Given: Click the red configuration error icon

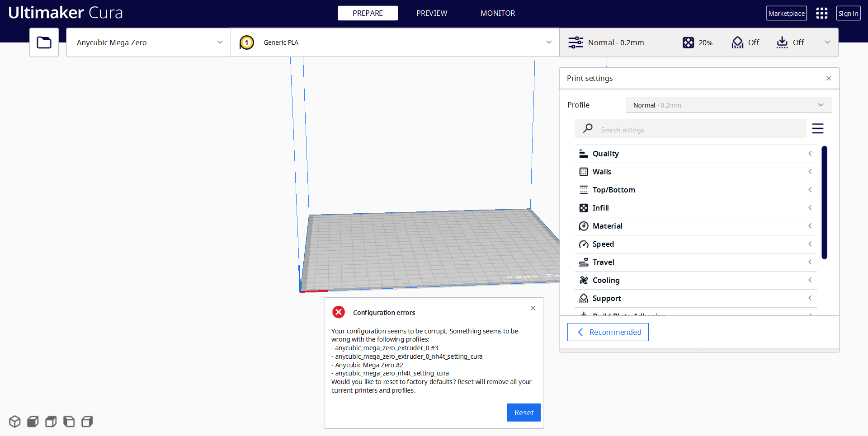Looking at the screenshot, I should point(339,312).
